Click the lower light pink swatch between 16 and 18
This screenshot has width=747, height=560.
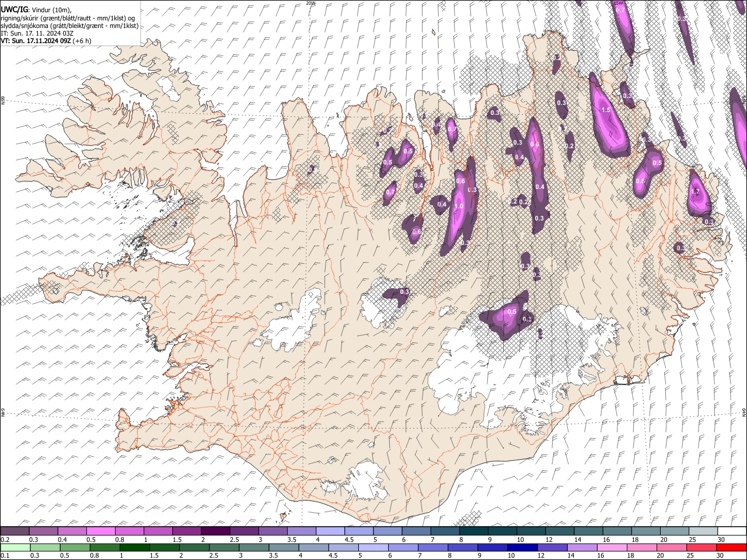coord(613,547)
